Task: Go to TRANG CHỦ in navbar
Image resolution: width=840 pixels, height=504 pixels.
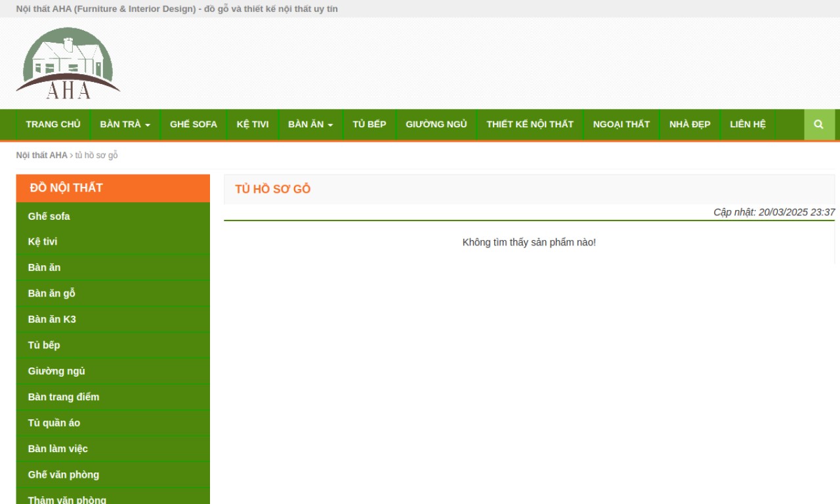Action: (x=53, y=125)
